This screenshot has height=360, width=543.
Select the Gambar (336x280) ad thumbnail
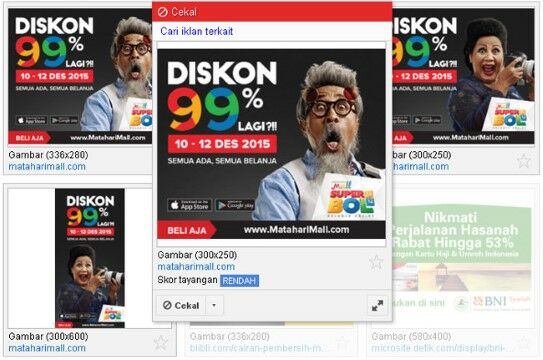pos(80,76)
